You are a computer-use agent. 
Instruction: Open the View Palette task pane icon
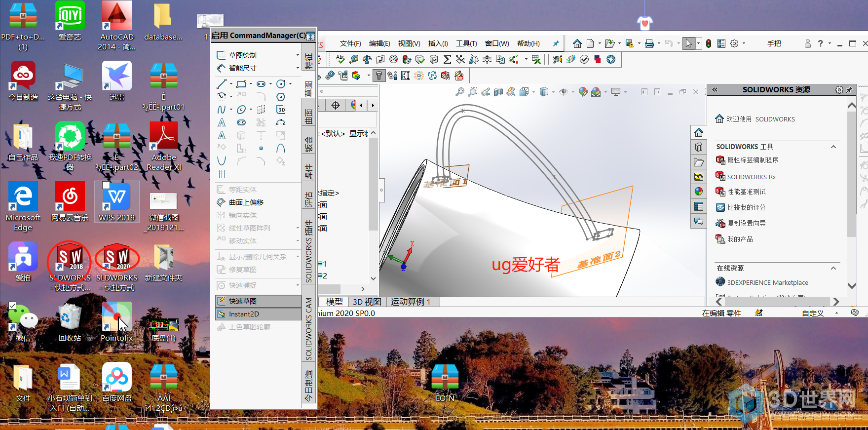tap(698, 177)
